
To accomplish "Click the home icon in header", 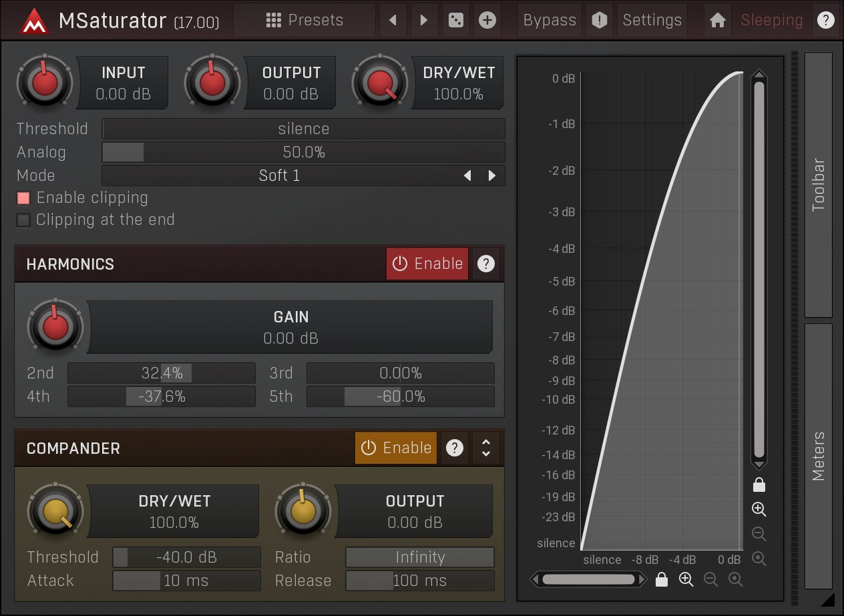I will click(x=718, y=20).
